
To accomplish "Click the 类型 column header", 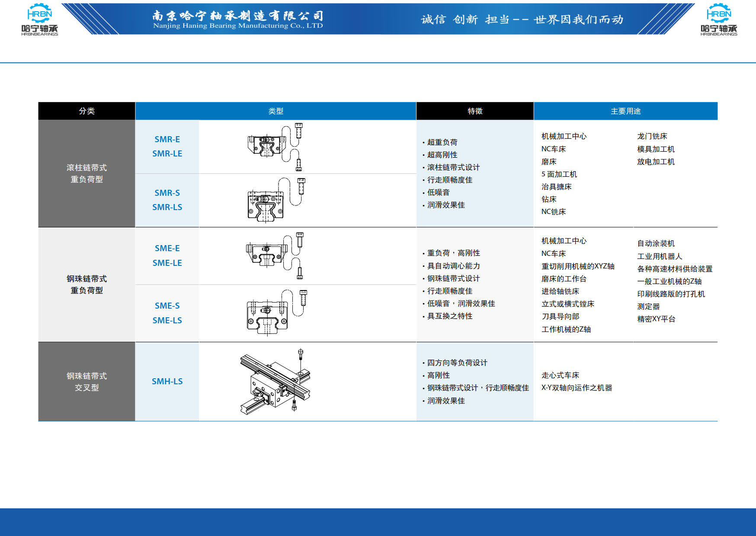I will 276,111.
